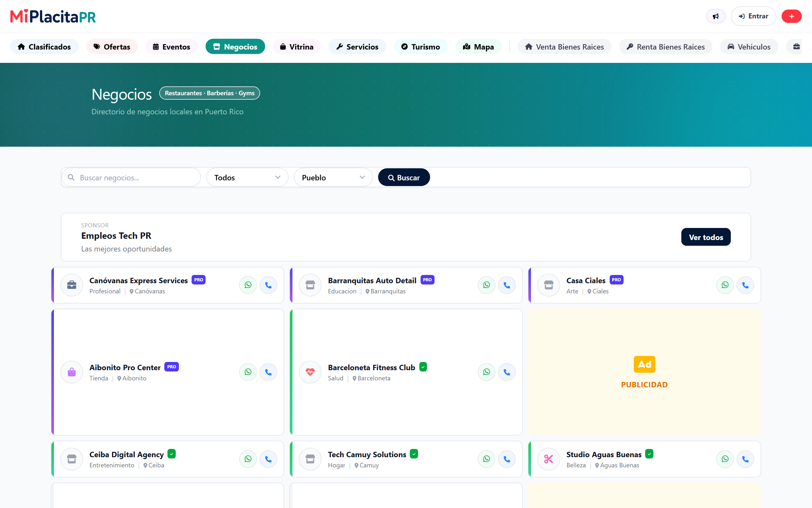
Task: Click the store icon of Ceiba Digital Agency
Action: pyautogui.click(x=72, y=459)
